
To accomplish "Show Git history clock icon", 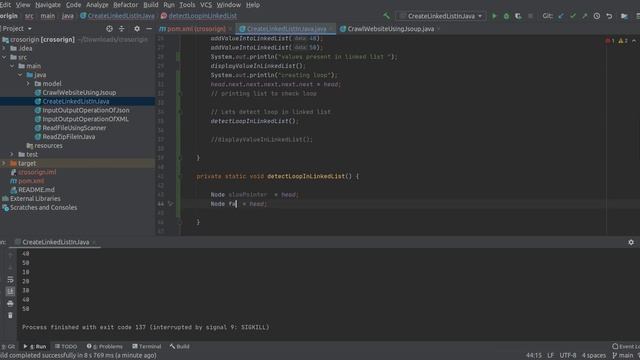I will [597, 16].
